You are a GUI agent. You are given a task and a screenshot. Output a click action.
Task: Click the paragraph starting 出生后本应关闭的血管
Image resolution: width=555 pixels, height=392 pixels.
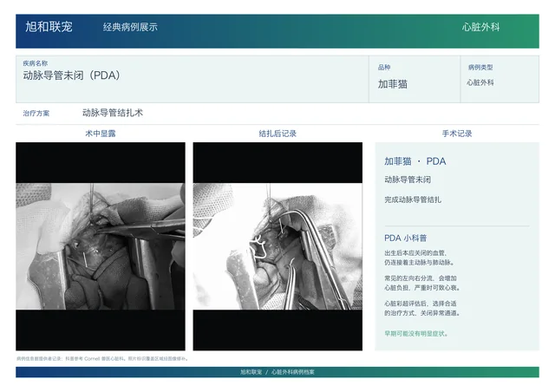click(420, 258)
